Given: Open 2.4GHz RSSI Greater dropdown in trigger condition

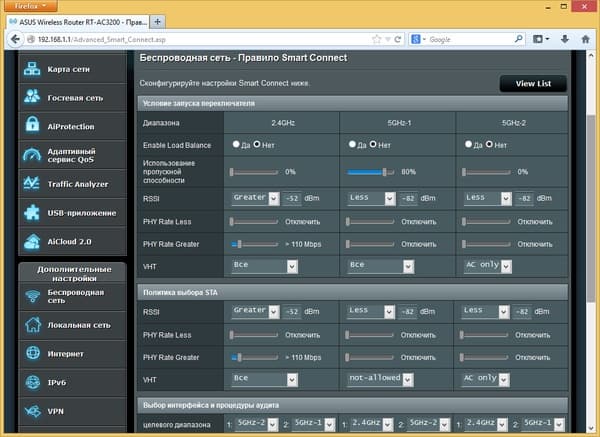Looking at the screenshot, I should (255, 198).
